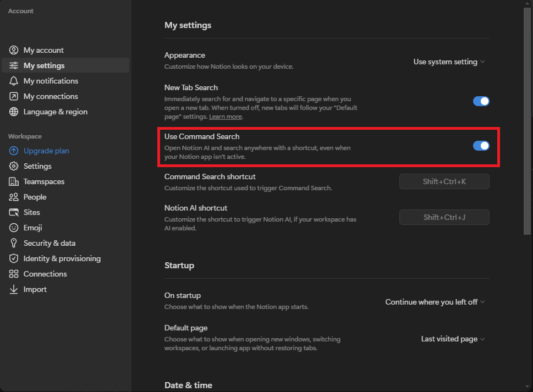Open Identity & provisioning label
Viewport: 533px width, 392px height.
click(62, 258)
